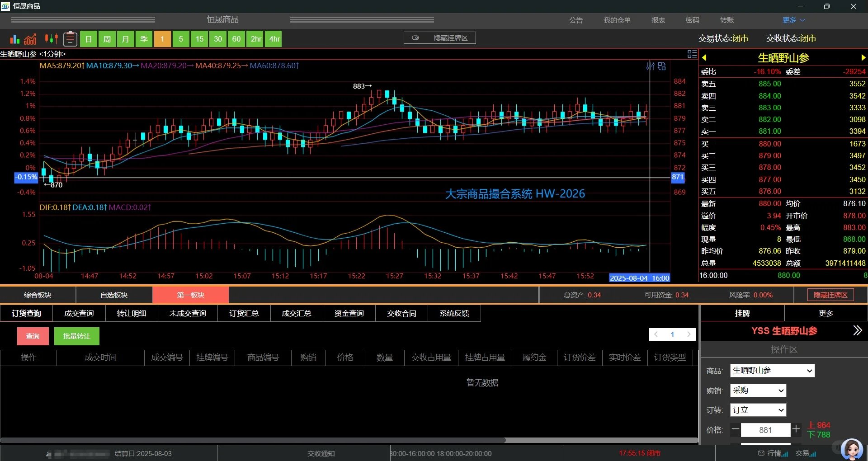Click the 恒晟商品 app logo icon
The width and height of the screenshot is (868, 461).
5,6
